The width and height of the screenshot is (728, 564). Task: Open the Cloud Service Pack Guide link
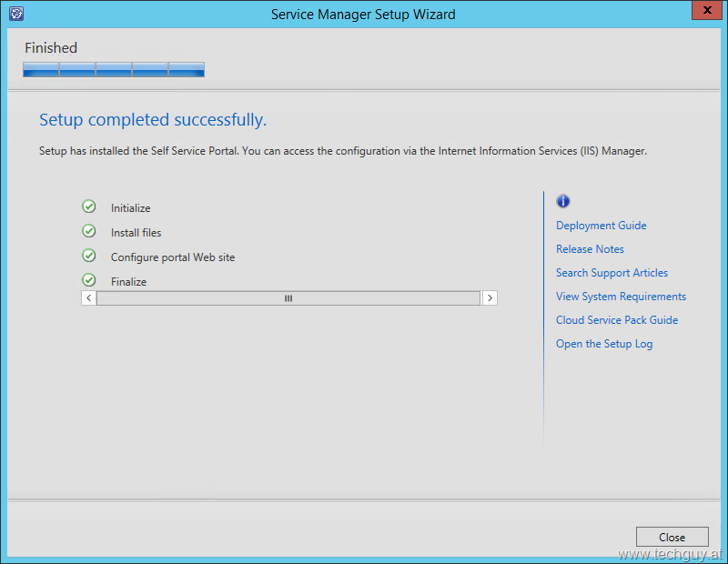617,320
